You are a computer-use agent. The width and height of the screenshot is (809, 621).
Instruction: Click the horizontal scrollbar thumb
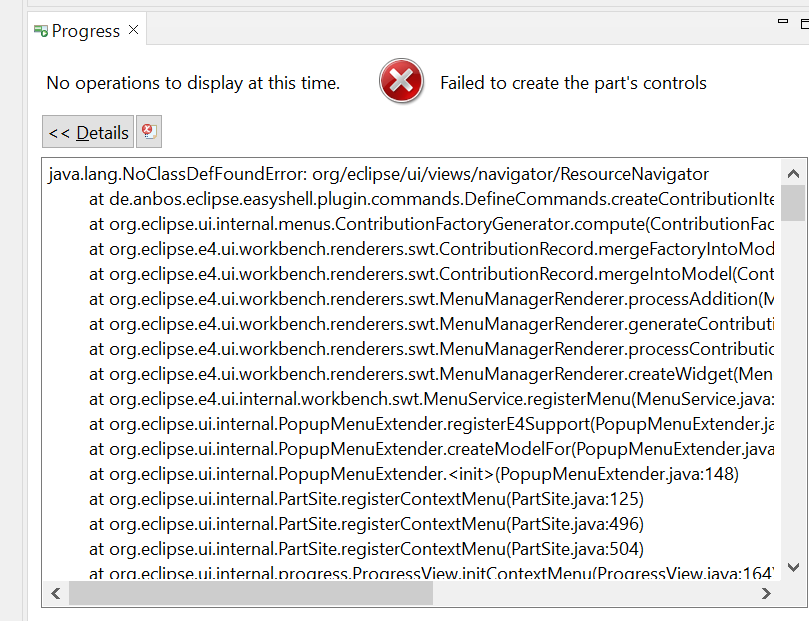pyautogui.click(x=250, y=593)
